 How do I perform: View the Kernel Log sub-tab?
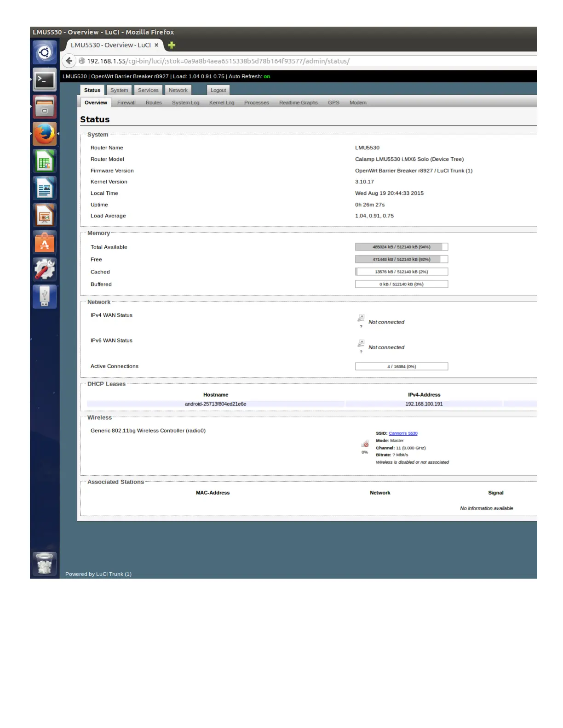(222, 102)
